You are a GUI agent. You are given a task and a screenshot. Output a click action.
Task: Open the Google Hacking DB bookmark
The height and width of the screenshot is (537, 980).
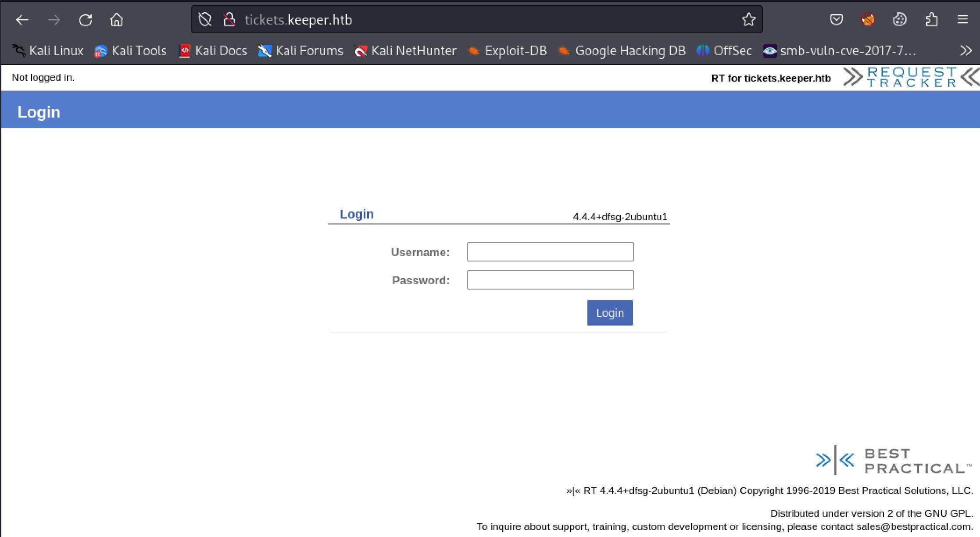(622, 51)
